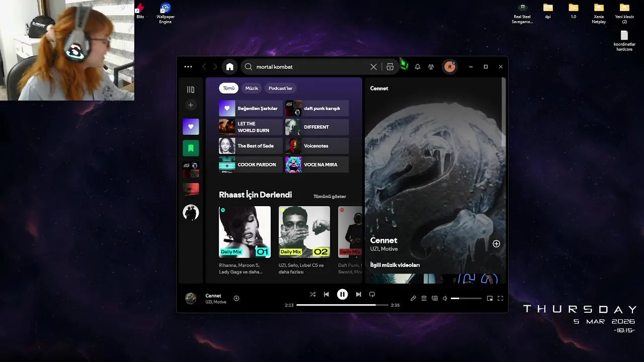644x362 pixels.
Task: Select the "Podcast'ler" filter chip
Action: tap(280, 88)
